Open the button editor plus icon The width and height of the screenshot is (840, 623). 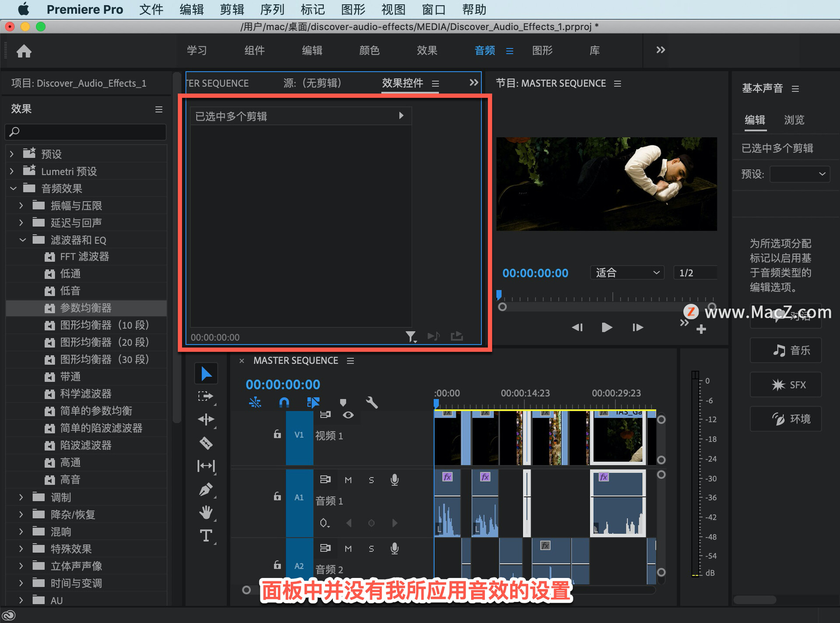point(701,329)
